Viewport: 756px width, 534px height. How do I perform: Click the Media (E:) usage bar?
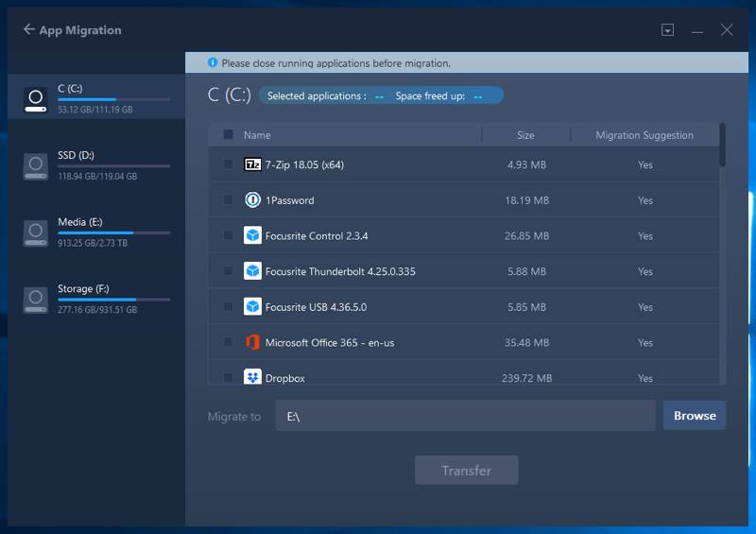coord(113,233)
